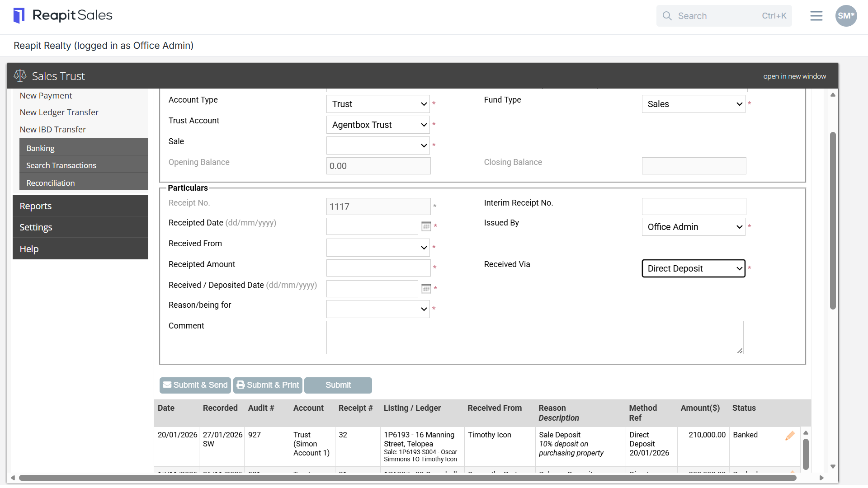Click the search magnifier icon
The height and width of the screenshot is (488, 868).
tap(667, 16)
